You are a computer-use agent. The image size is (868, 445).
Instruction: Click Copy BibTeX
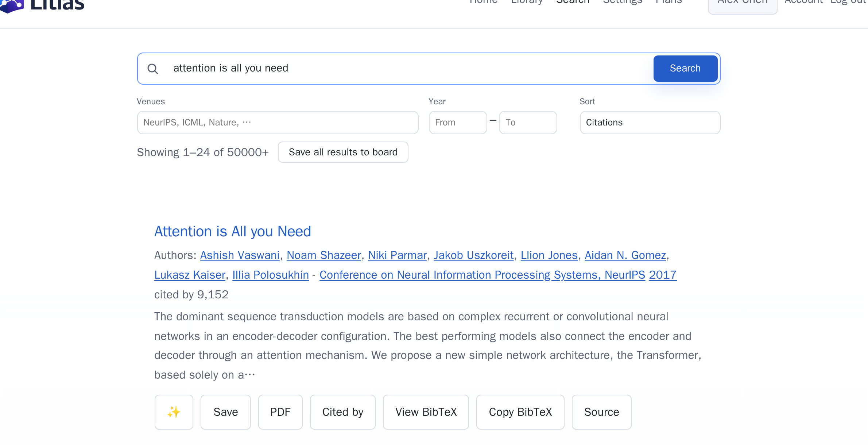[520, 412]
